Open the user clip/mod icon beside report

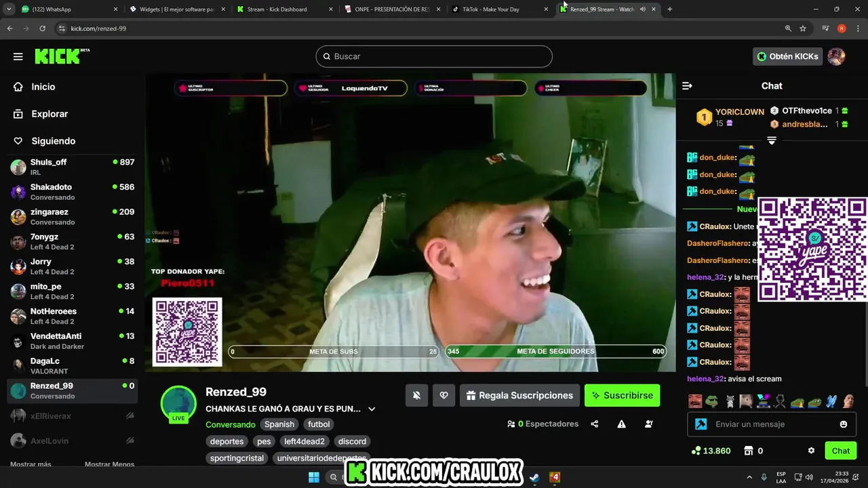coord(649,424)
